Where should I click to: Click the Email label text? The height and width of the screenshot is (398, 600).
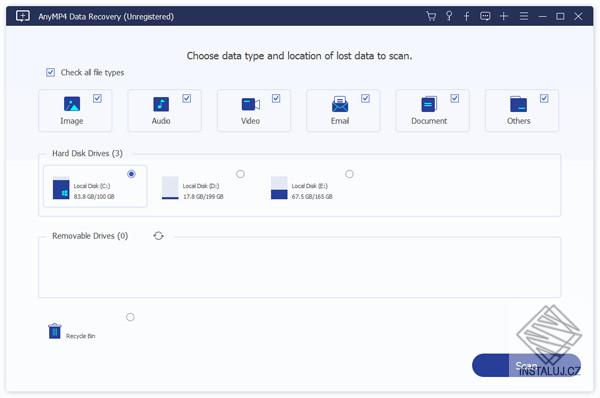[340, 121]
